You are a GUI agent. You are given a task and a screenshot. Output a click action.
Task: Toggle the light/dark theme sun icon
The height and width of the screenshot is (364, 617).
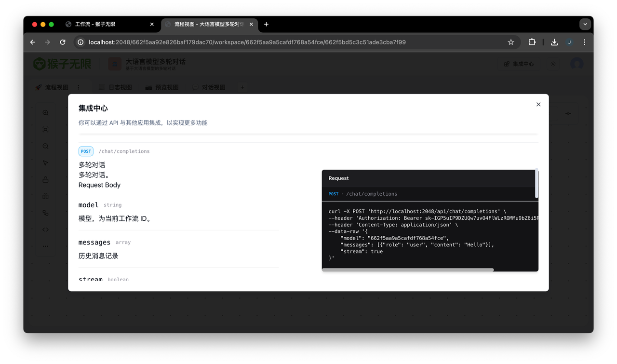point(553,64)
